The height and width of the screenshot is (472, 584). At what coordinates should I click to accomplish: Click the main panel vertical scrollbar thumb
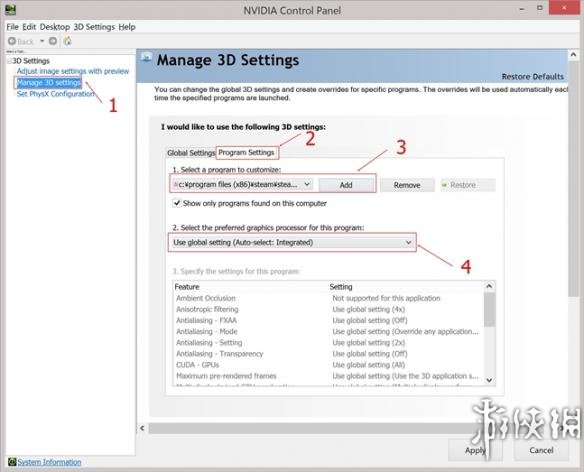pyautogui.click(x=573, y=179)
